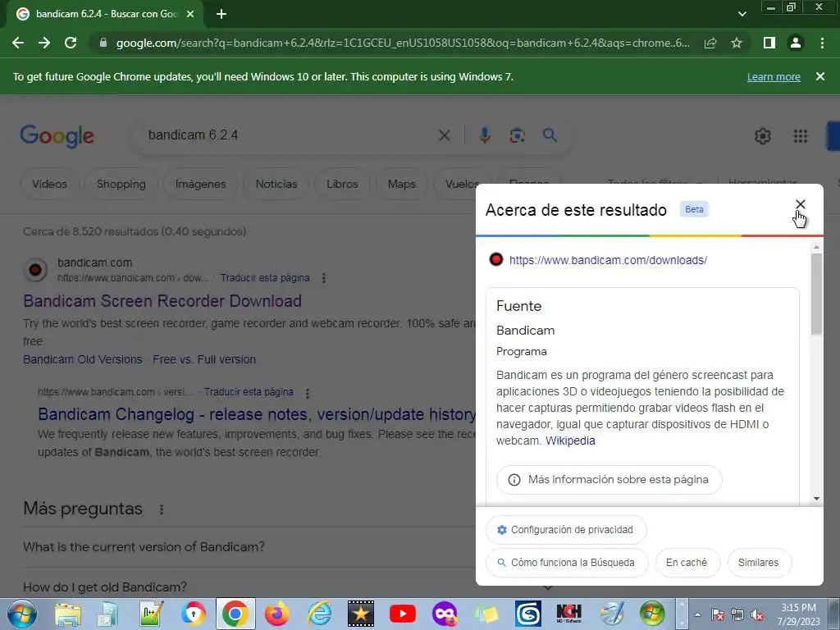Open the tab search dropdown arrow
This screenshot has width=840, height=630.
[x=742, y=15]
